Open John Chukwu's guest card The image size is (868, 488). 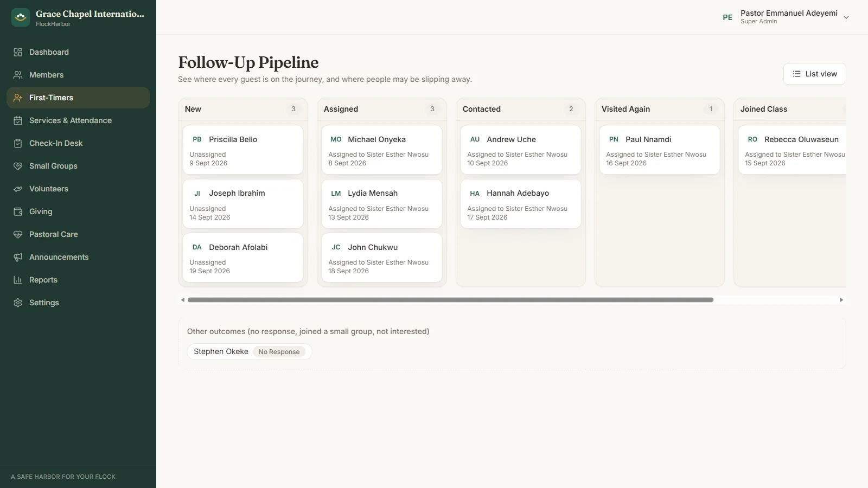point(382,258)
